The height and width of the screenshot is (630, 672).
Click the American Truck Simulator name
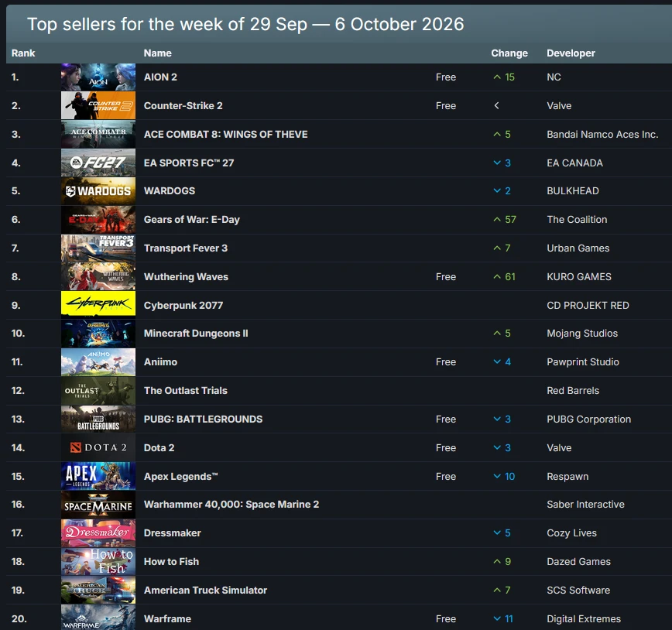click(205, 591)
